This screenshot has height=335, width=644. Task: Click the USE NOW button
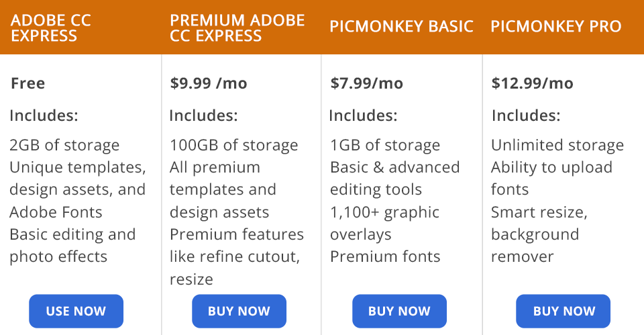(76, 311)
